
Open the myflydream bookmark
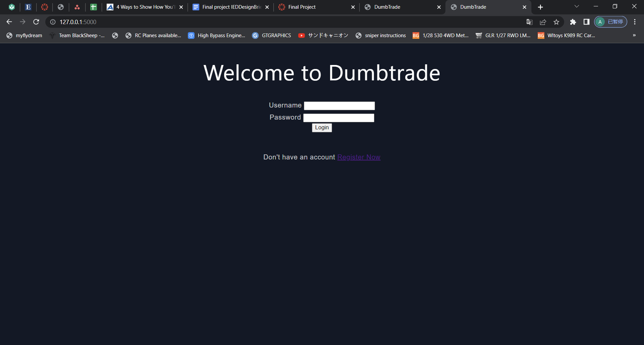24,36
